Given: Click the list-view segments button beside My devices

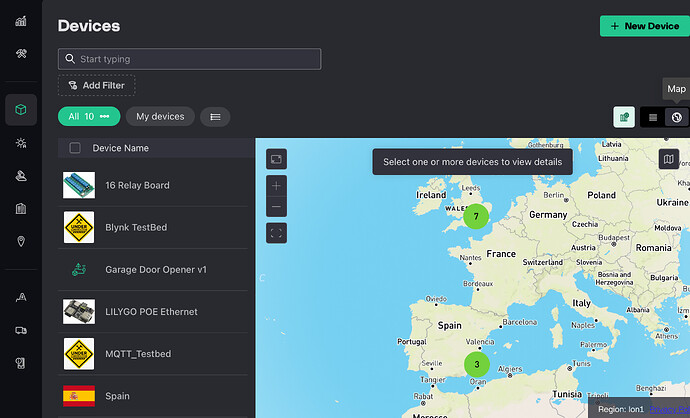Looking at the screenshot, I should point(215,117).
